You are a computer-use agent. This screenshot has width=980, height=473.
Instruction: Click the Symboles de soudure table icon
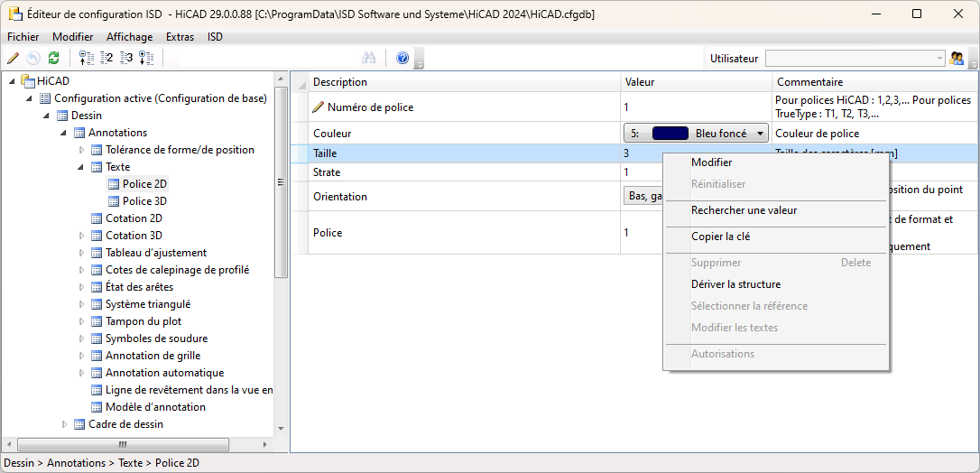pos(97,339)
